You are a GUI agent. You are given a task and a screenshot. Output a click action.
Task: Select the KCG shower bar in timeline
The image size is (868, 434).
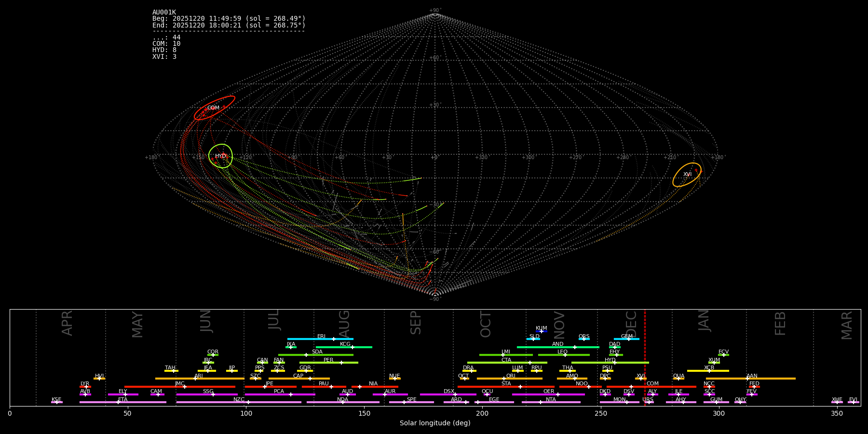[344, 347]
